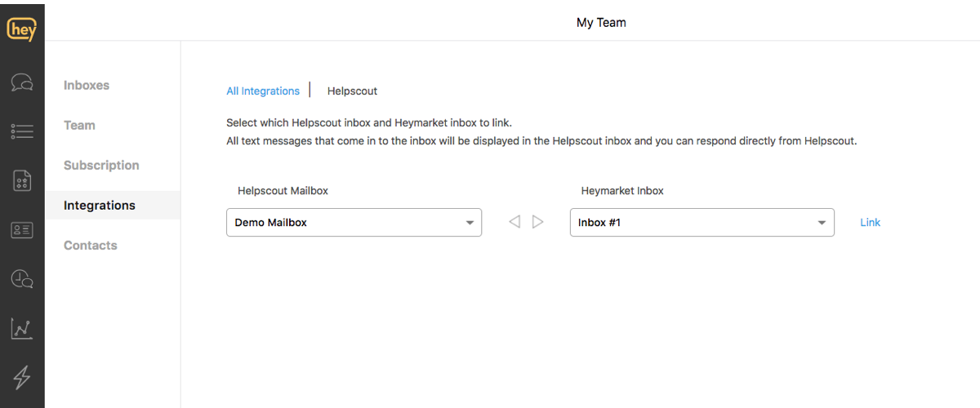This screenshot has width=980, height=408.
Task: Click Helpscout breadcrumb label
Action: click(352, 91)
